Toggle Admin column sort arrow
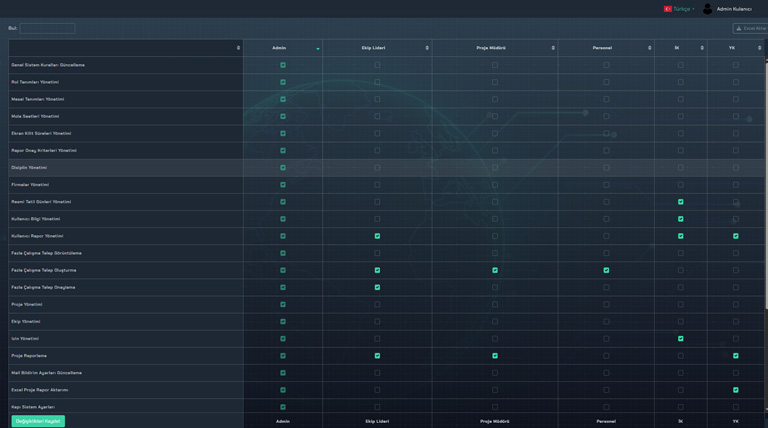The image size is (768, 428). pyautogui.click(x=318, y=48)
